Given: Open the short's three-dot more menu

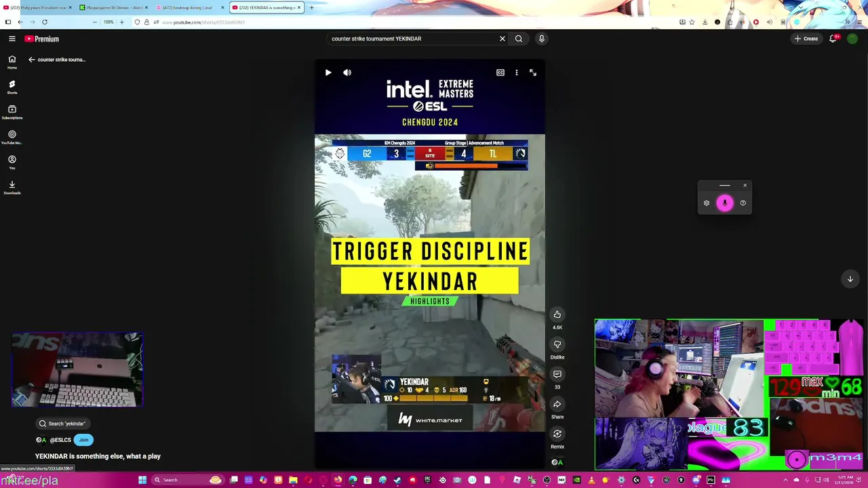Looking at the screenshot, I should click(x=517, y=73).
